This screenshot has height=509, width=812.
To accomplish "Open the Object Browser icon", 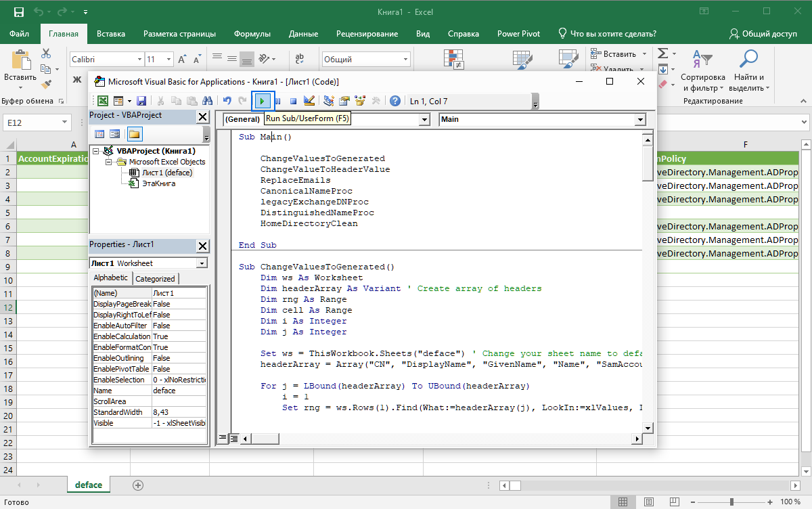I will [x=359, y=101].
